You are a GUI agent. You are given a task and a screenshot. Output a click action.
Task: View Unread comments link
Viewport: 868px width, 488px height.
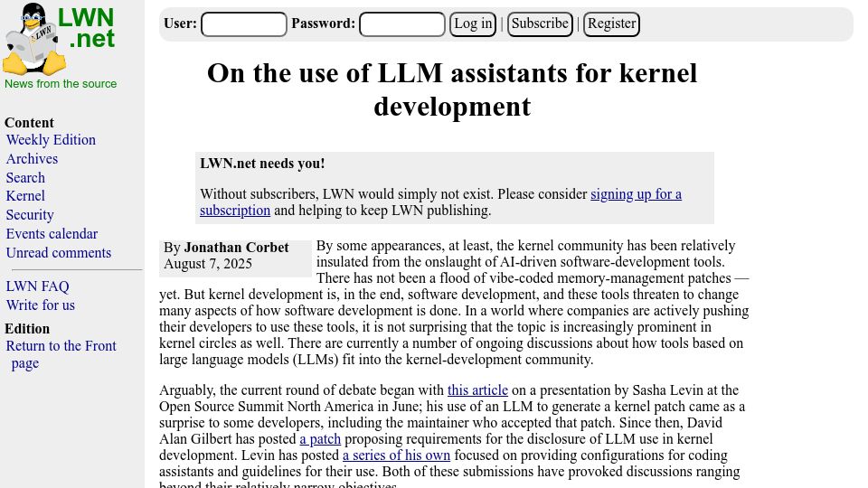[x=59, y=252]
